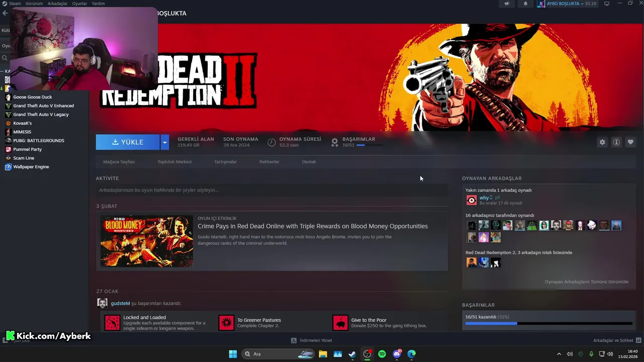Open the Görünüm menu
Screen dimensions: 644x362
34,4
